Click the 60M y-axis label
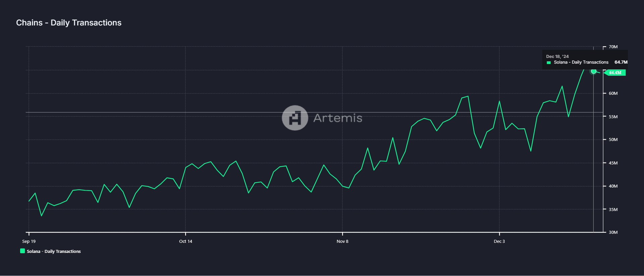The width and height of the screenshot is (644, 276). click(613, 93)
